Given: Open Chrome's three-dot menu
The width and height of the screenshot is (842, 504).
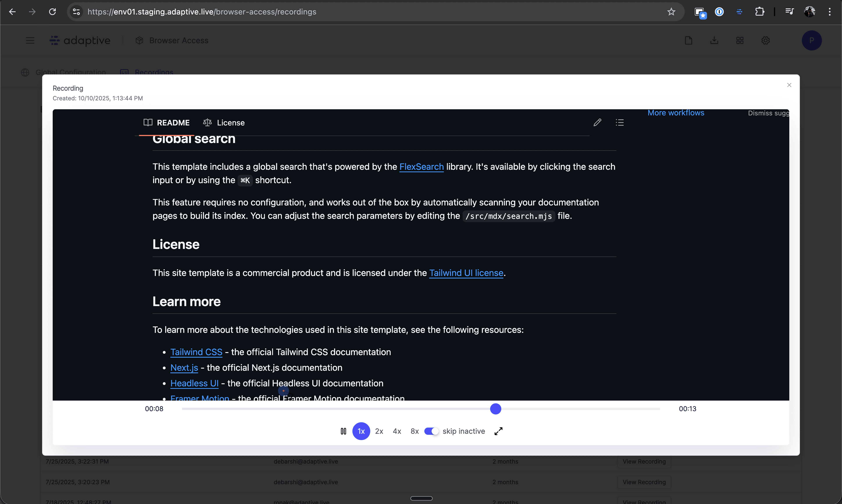Looking at the screenshot, I should [x=830, y=12].
